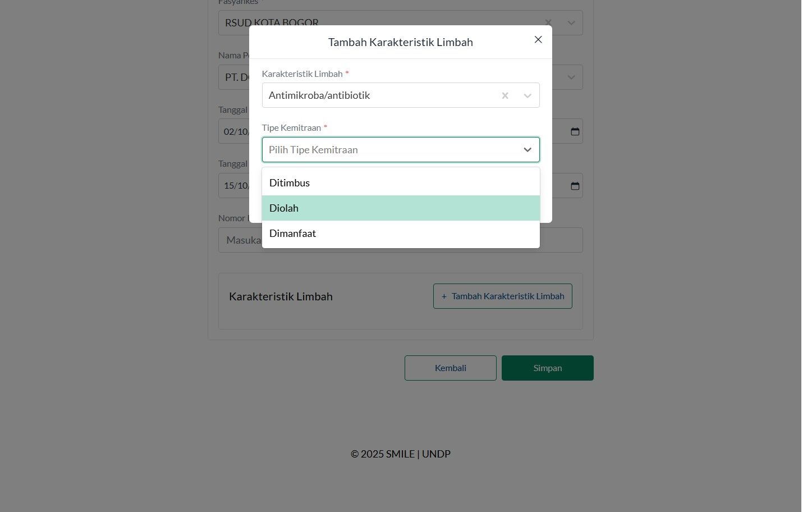
Task: Pick the Dimanfaat option
Action: [x=401, y=234]
